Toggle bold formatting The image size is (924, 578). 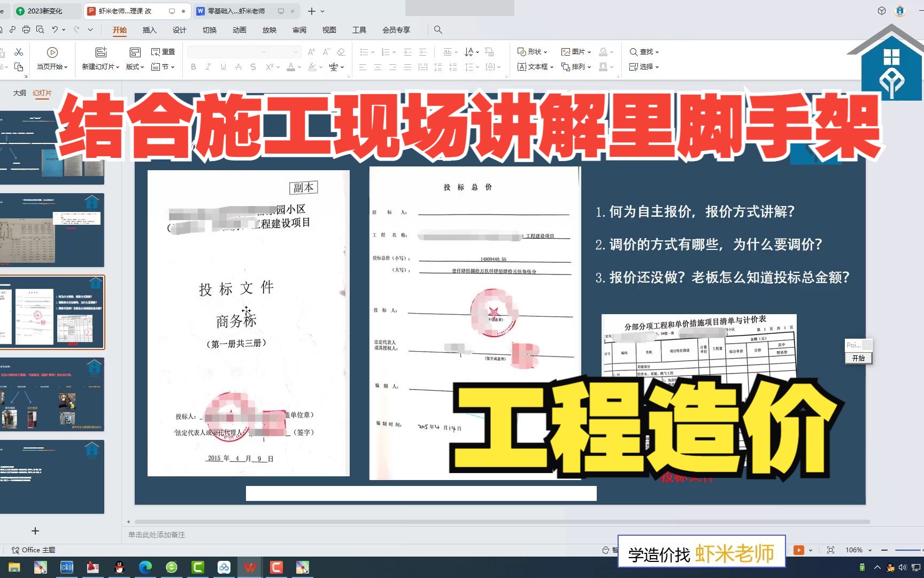(193, 67)
